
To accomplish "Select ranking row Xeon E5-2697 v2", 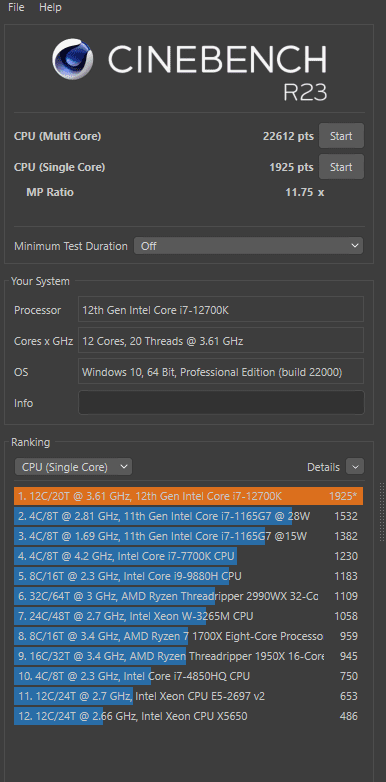I will (189, 696).
